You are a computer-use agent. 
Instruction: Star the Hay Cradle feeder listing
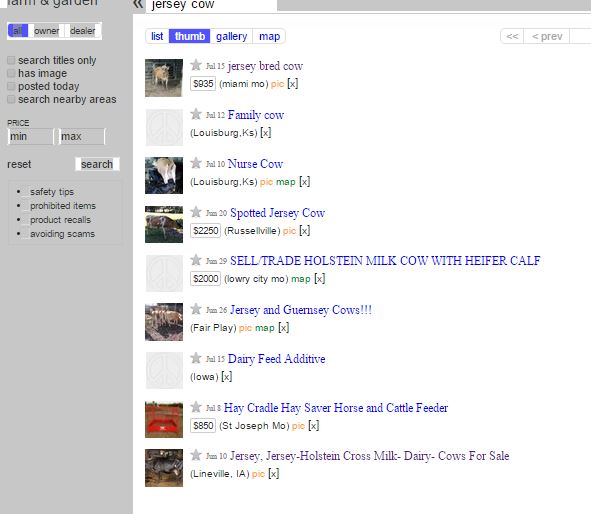(196, 407)
